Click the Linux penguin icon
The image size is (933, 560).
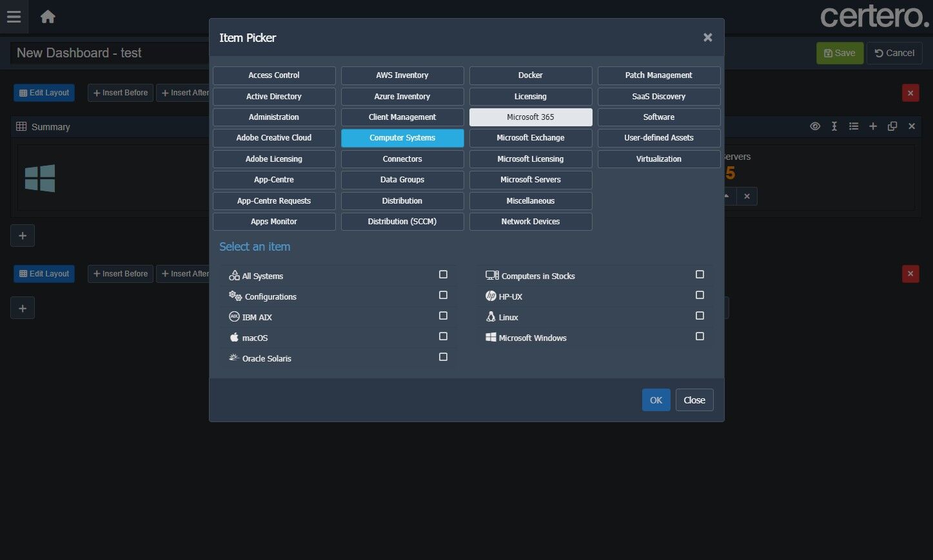[491, 316]
